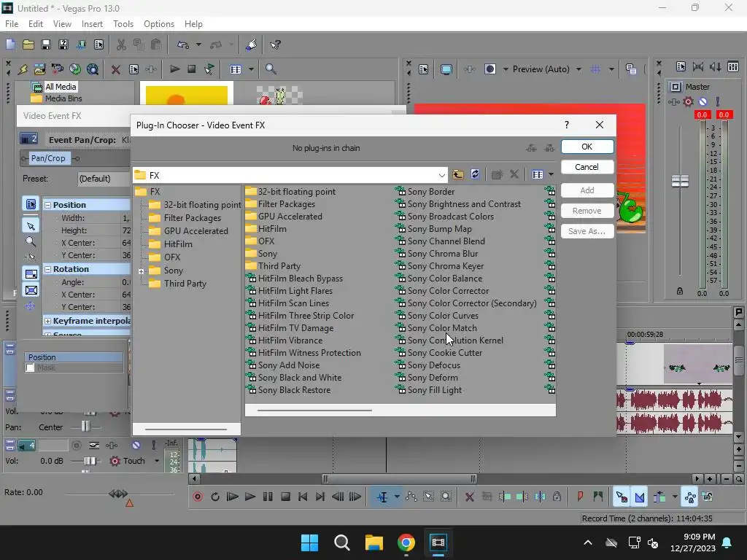
Task: Expand the Keyframe interpolation section
Action: pos(47,321)
